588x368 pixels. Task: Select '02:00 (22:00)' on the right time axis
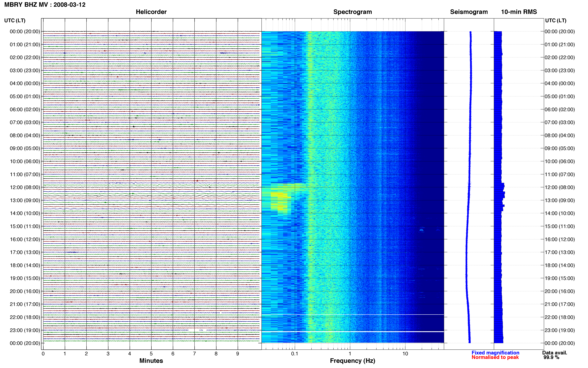[x=560, y=57]
